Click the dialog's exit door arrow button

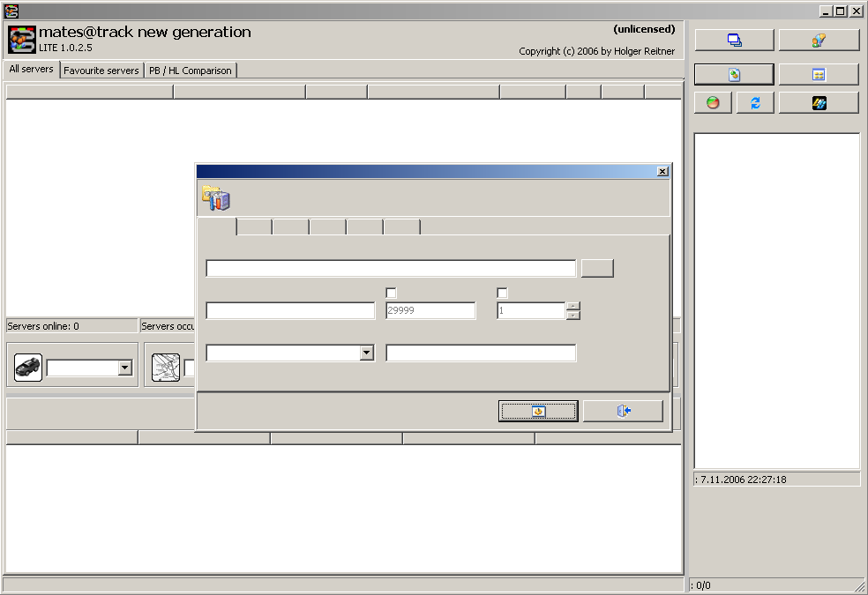[623, 411]
